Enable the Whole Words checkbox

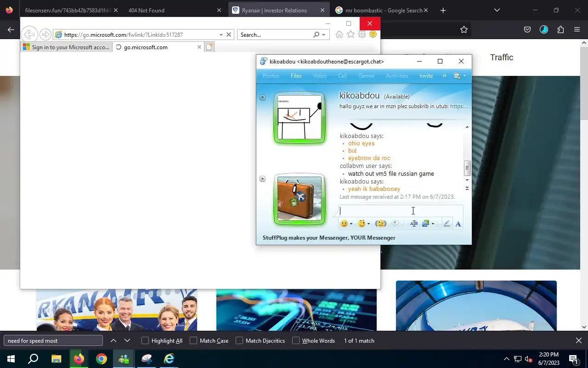[296, 340]
